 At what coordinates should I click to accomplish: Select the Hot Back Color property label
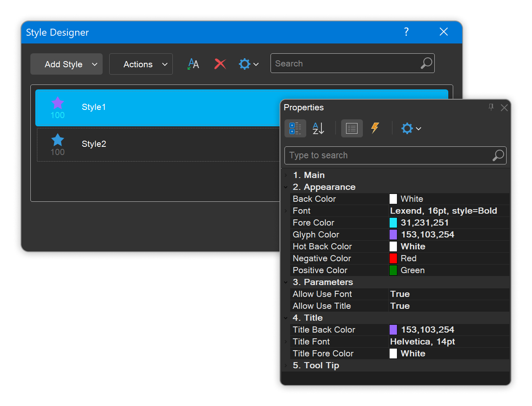click(322, 246)
